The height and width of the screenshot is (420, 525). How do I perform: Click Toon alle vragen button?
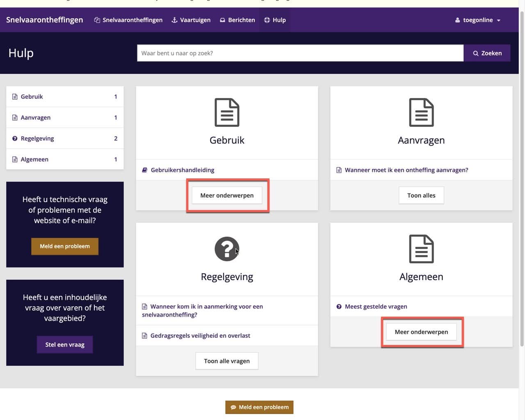[x=227, y=361]
